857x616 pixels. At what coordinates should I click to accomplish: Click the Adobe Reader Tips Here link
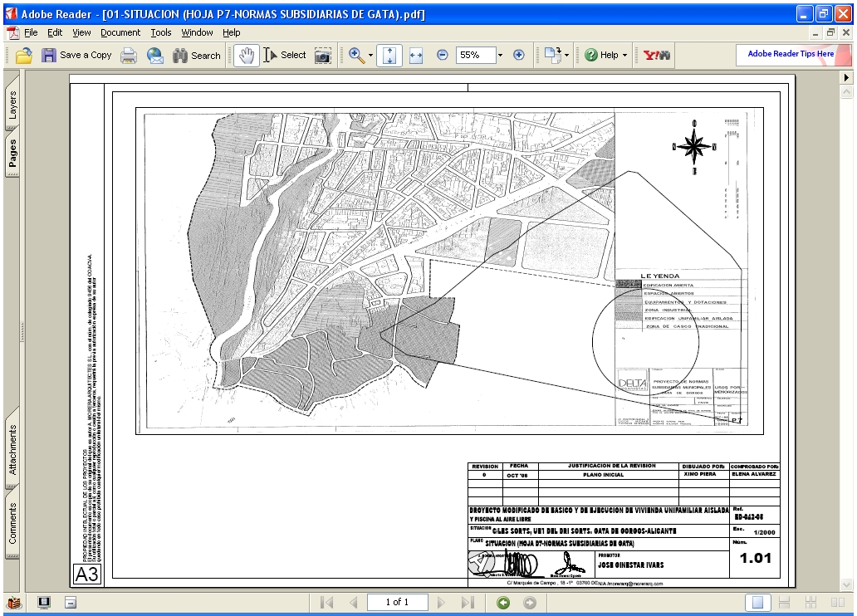click(791, 54)
